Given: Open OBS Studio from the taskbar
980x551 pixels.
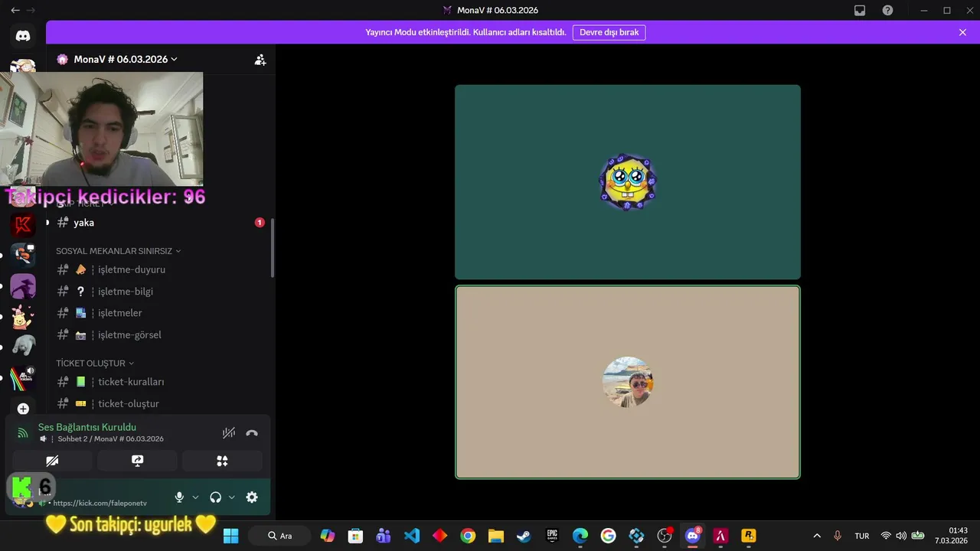Looking at the screenshot, I should click(665, 536).
